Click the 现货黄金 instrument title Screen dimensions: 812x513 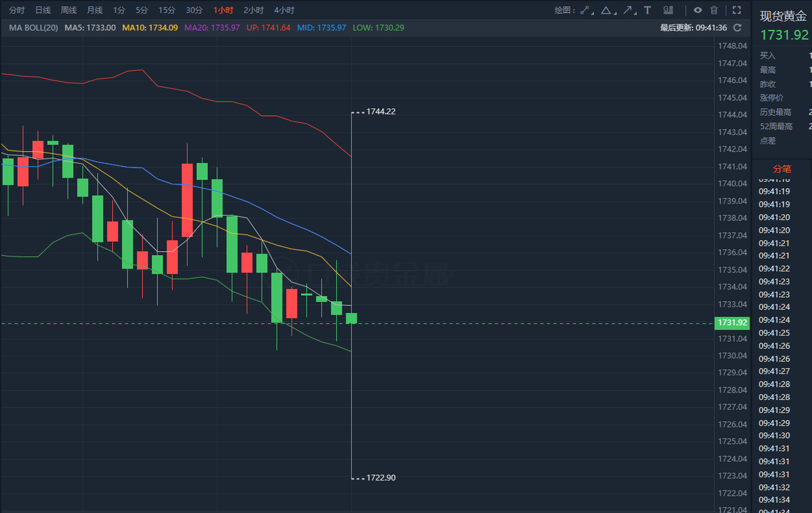(x=783, y=16)
